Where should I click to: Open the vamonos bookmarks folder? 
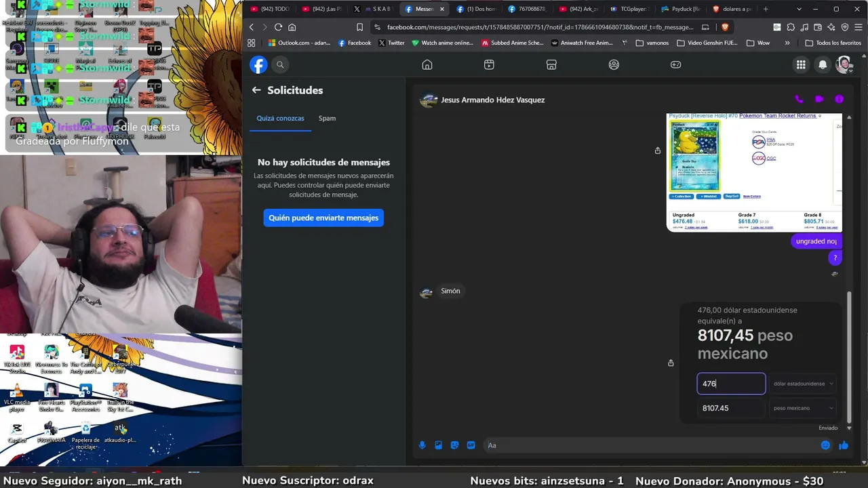coord(652,43)
